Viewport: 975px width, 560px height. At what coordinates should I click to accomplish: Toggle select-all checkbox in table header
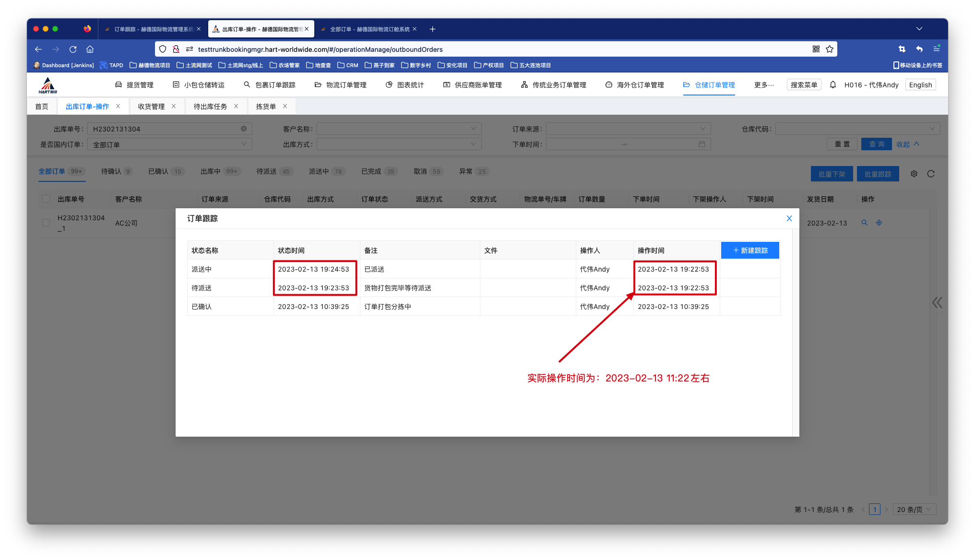[x=46, y=199]
